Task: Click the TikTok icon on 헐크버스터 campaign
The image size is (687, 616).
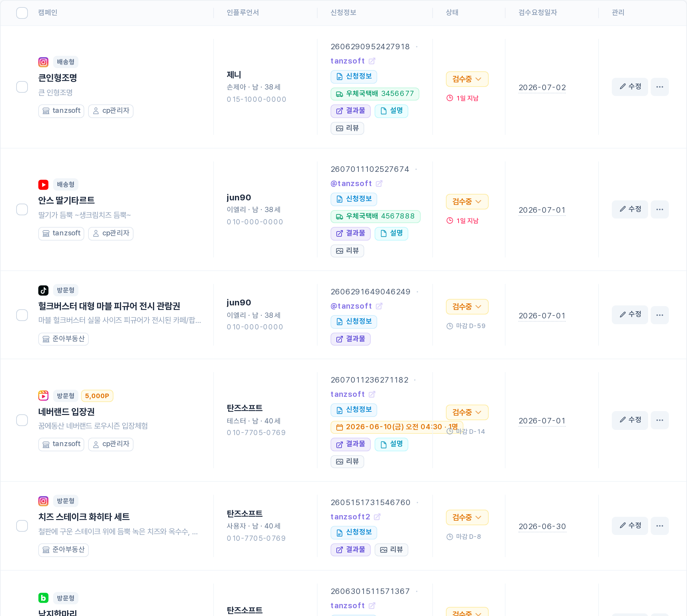Action: [x=43, y=290]
